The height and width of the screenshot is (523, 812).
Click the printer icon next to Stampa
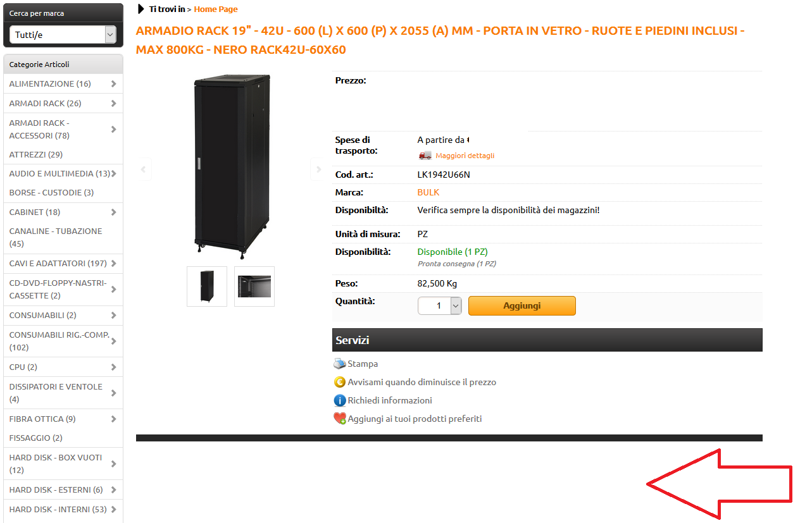(340, 364)
